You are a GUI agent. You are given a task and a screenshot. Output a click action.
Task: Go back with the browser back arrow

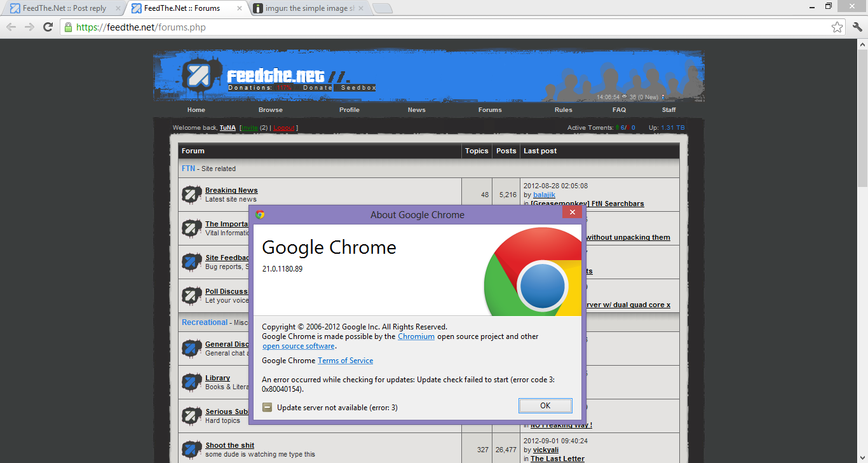point(11,27)
